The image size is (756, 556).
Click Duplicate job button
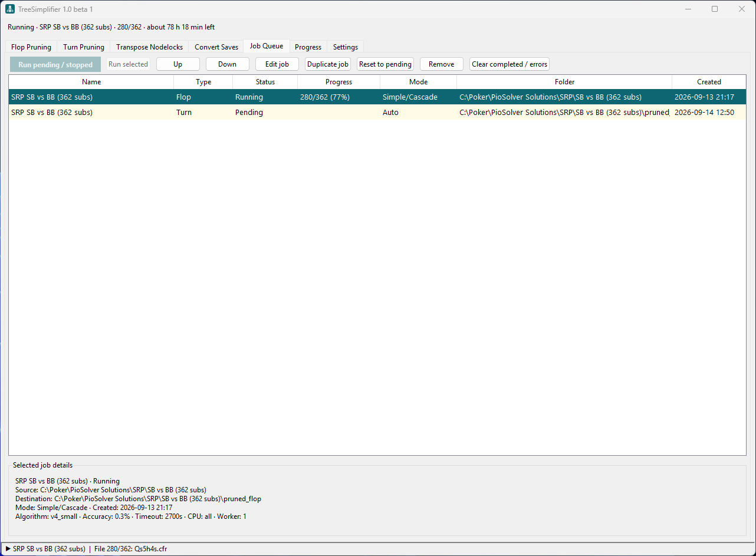[328, 64]
